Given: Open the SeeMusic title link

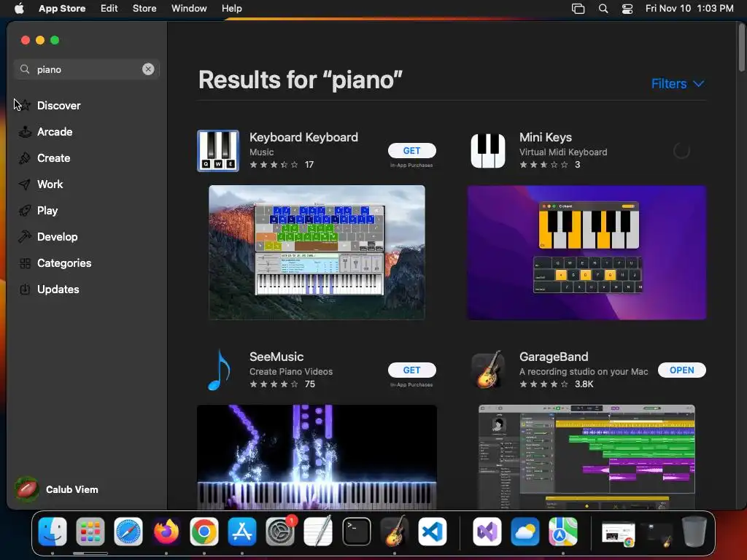Looking at the screenshot, I should [x=276, y=357].
